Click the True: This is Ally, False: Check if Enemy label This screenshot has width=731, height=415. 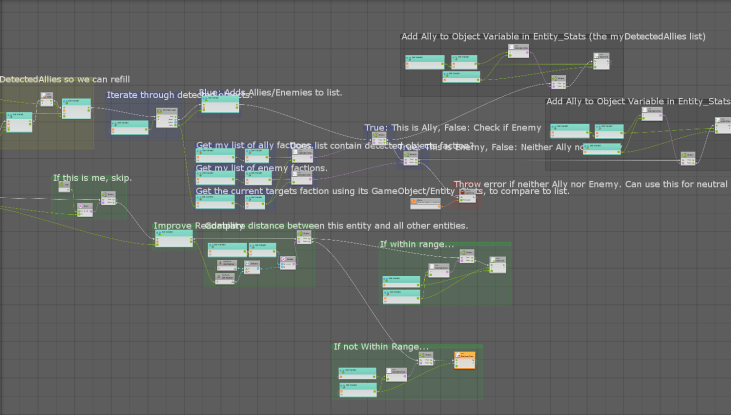[x=453, y=127]
